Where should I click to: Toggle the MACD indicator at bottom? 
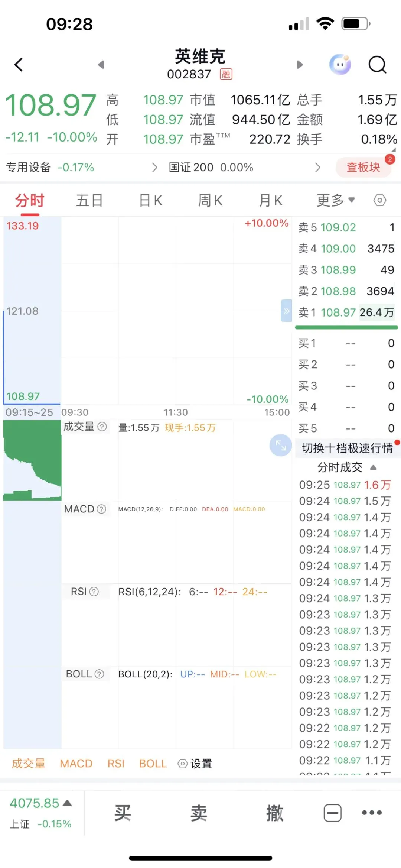76,764
